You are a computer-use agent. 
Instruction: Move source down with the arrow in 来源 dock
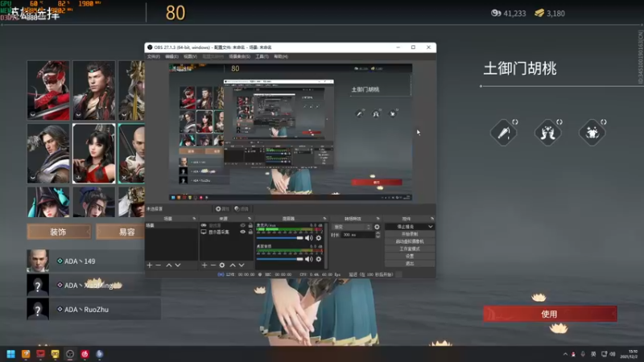(x=242, y=265)
